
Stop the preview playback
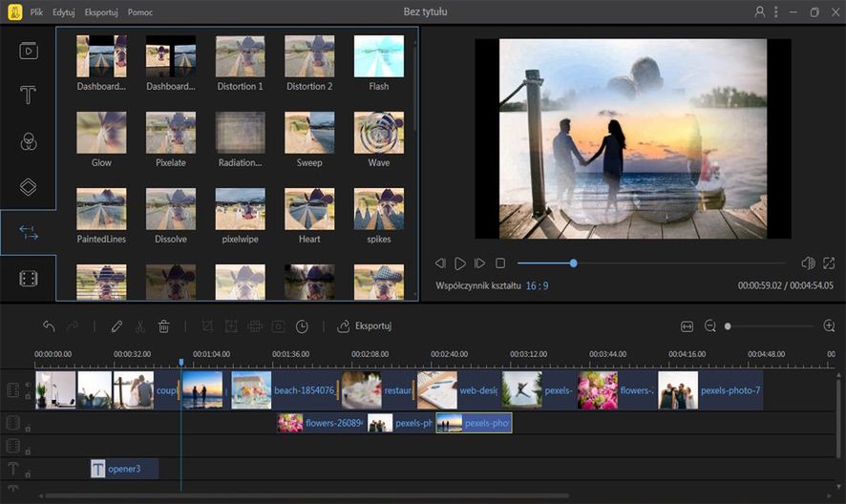pyautogui.click(x=500, y=262)
